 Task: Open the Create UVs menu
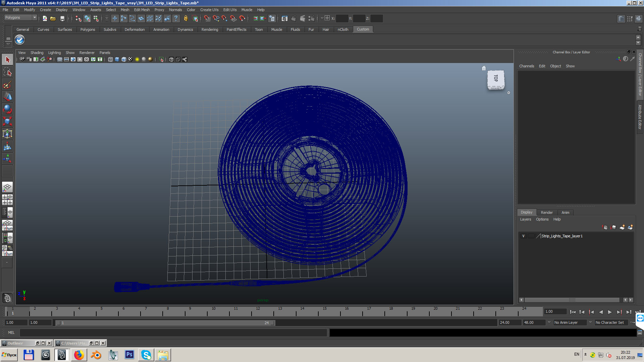click(x=209, y=10)
